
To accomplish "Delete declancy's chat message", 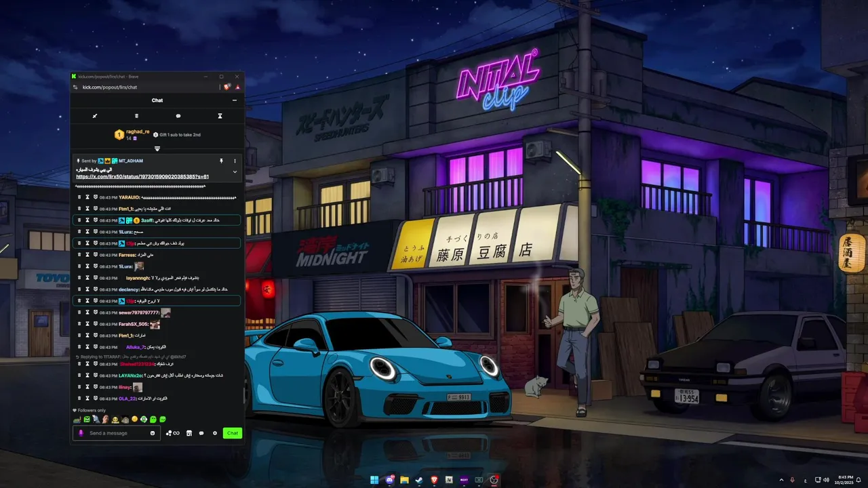I will (x=79, y=289).
